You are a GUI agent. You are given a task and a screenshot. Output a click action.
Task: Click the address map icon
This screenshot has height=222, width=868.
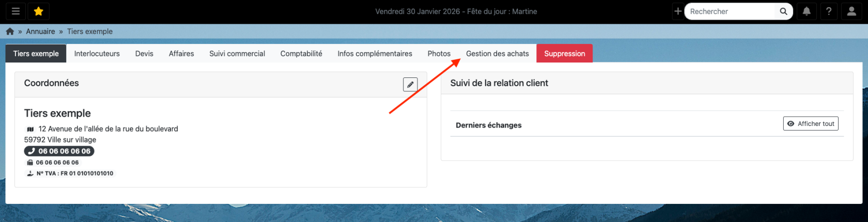[30, 129]
